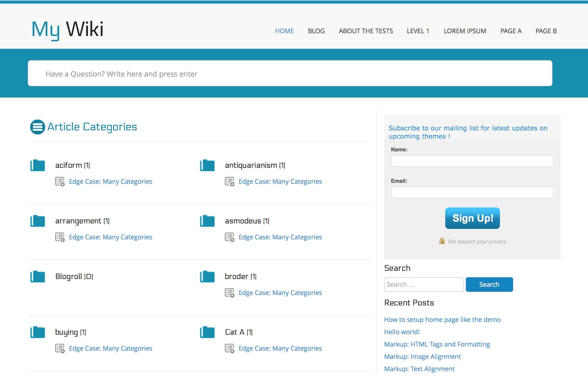
Task: Open the Level 1 navigation menu
Action: (x=418, y=31)
